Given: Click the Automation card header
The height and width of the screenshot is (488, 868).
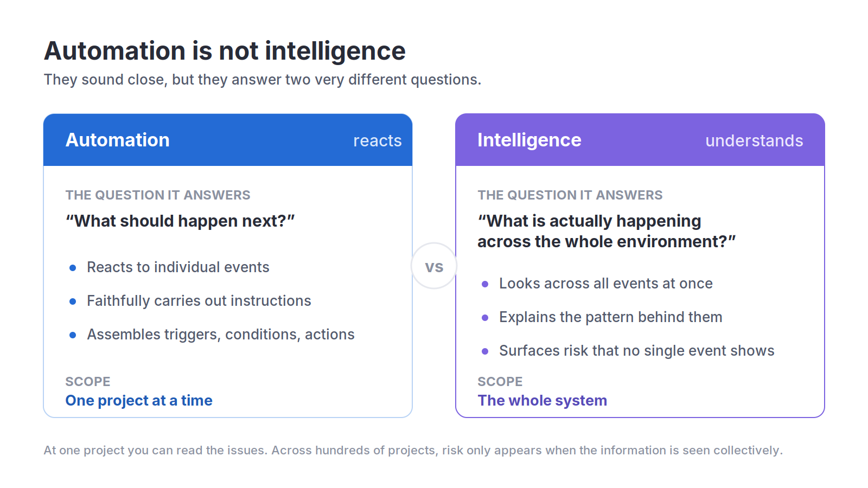Looking at the screenshot, I should coord(228,140).
